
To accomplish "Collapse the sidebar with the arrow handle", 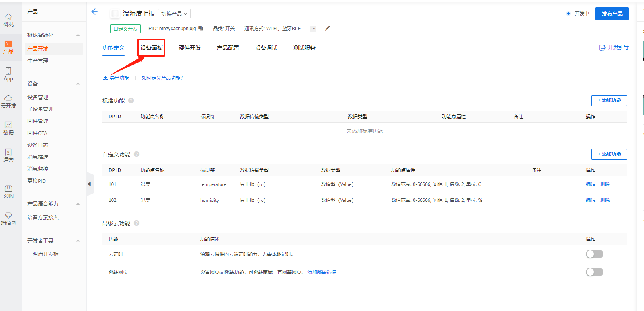I will coord(90,184).
